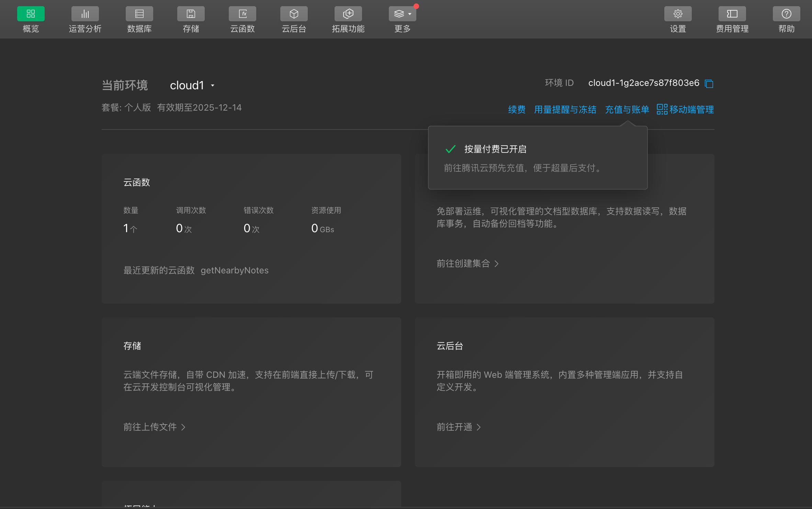
Task: Open the 云函数 cloud functions icon
Action: pyautogui.click(x=242, y=14)
